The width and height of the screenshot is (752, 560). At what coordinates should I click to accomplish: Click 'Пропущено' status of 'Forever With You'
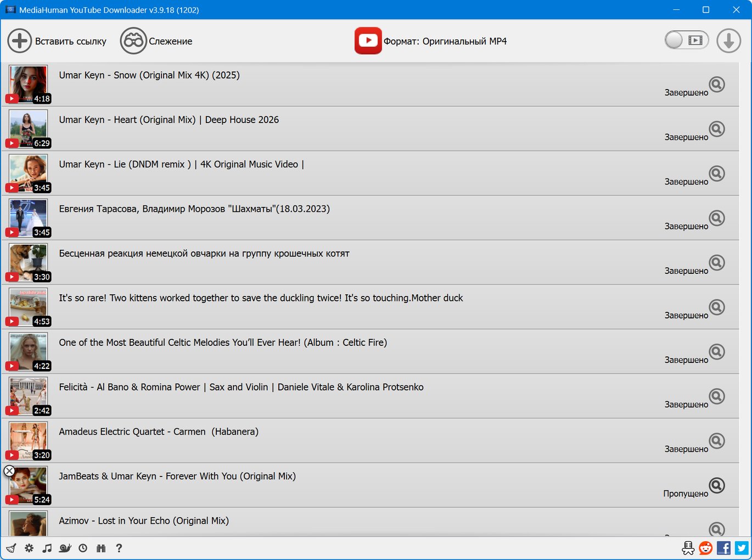[686, 494]
